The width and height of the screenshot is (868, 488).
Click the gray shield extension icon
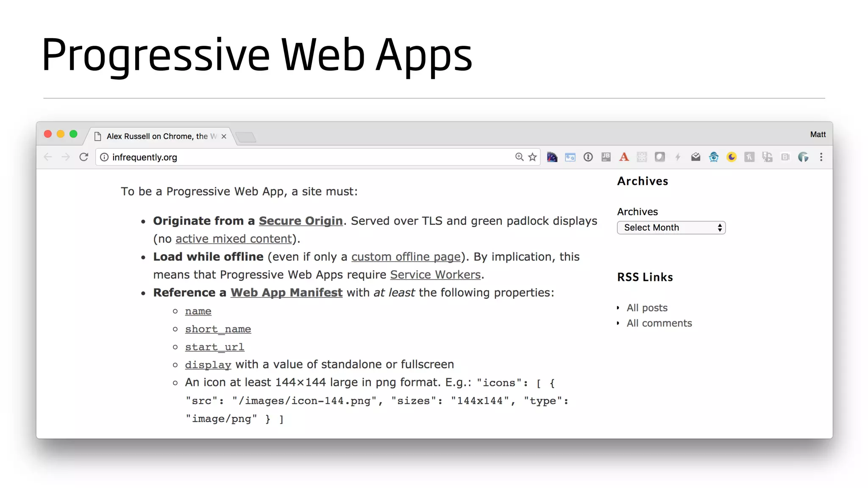pyautogui.click(x=659, y=157)
